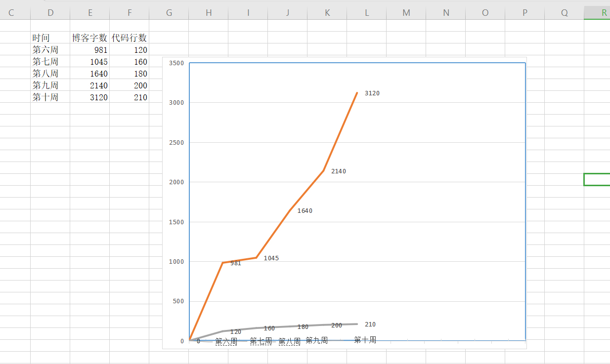Select column header L

point(366,13)
